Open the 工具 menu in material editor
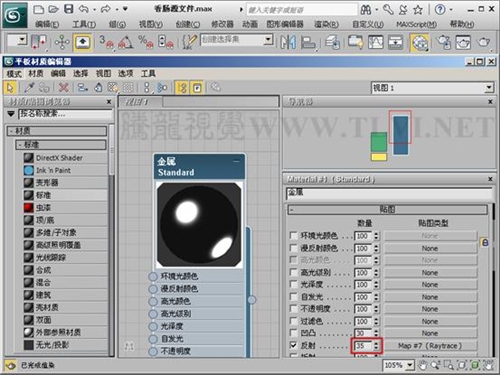This screenshot has height=375, width=500. pyautogui.click(x=148, y=74)
